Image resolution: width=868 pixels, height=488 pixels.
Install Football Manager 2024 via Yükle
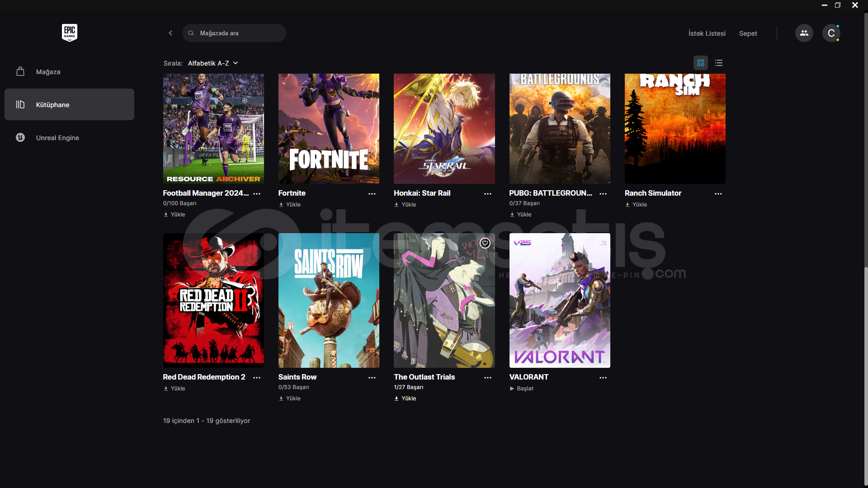pyautogui.click(x=175, y=215)
